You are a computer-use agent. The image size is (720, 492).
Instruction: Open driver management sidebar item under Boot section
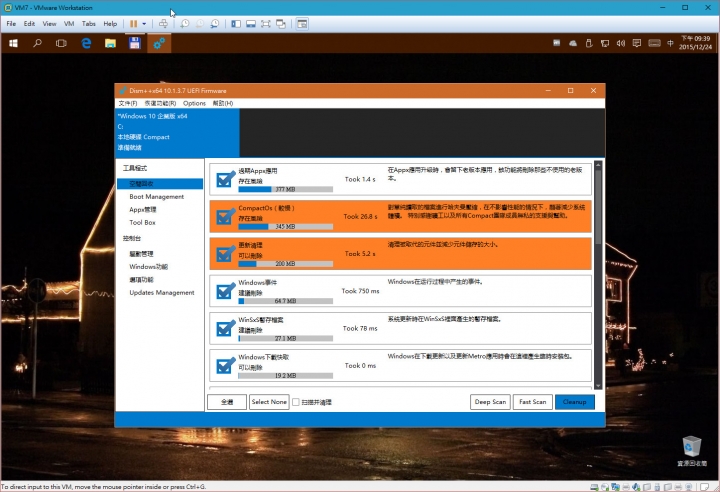141,254
